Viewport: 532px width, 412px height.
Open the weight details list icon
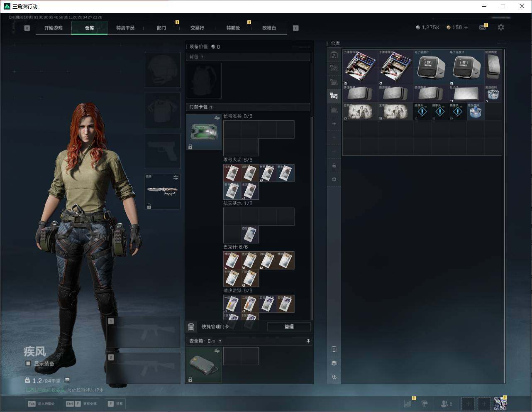[67, 380]
